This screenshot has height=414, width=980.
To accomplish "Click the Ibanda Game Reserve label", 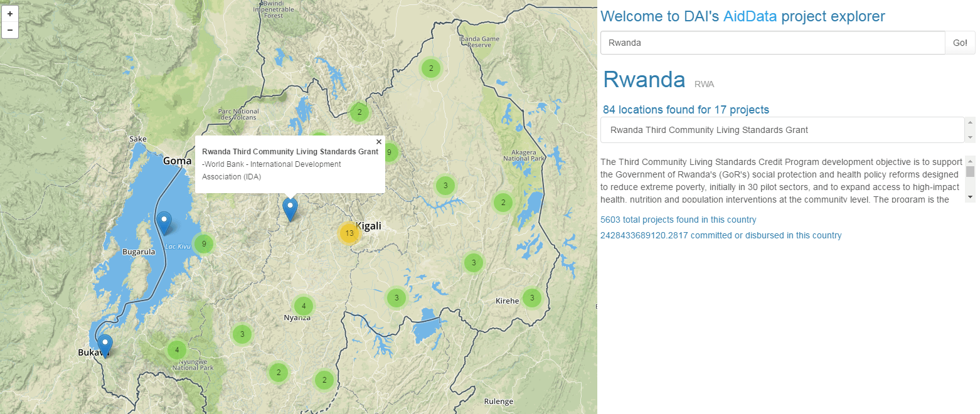I will coord(480,41).
